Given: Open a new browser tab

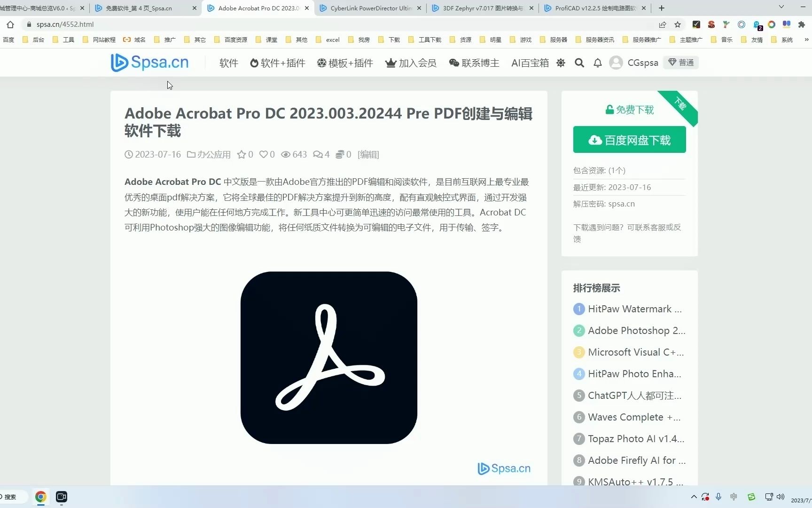Looking at the screenshot, I should (662, 8).
